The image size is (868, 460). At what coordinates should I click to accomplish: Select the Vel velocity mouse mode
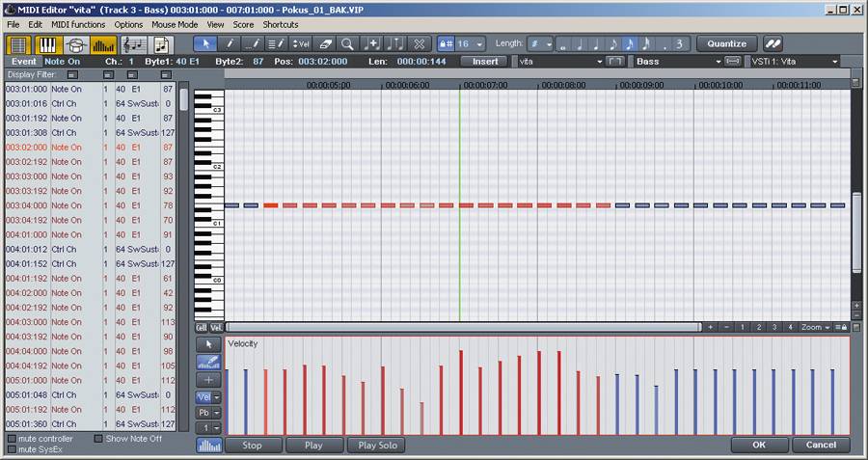pos(301,43)
